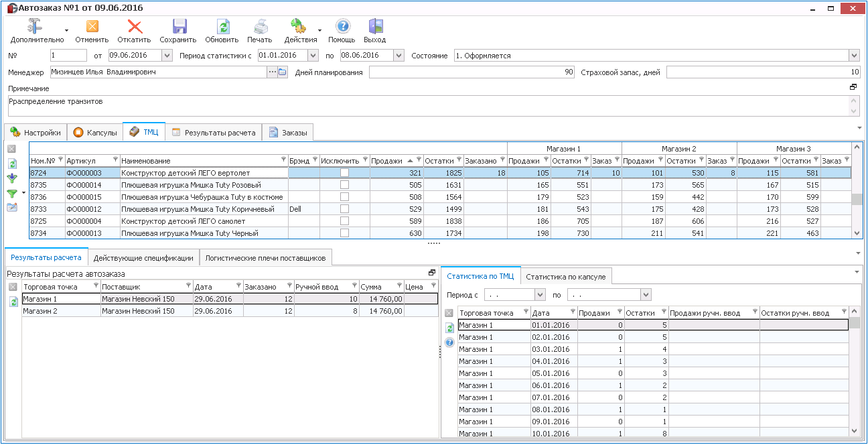Open Помощь help icon in toolbar
The width and height of the screenshot is (868, 445).
342,26
